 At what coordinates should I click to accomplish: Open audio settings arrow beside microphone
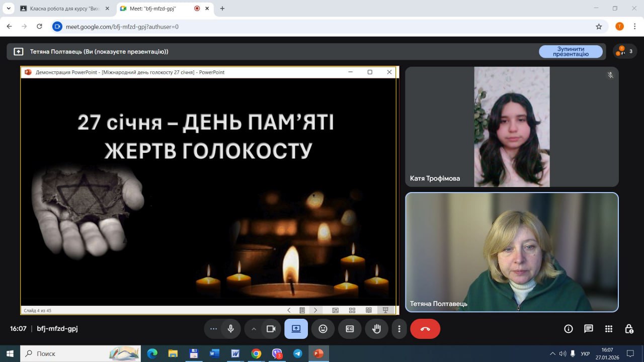click(x=213, y=329)
